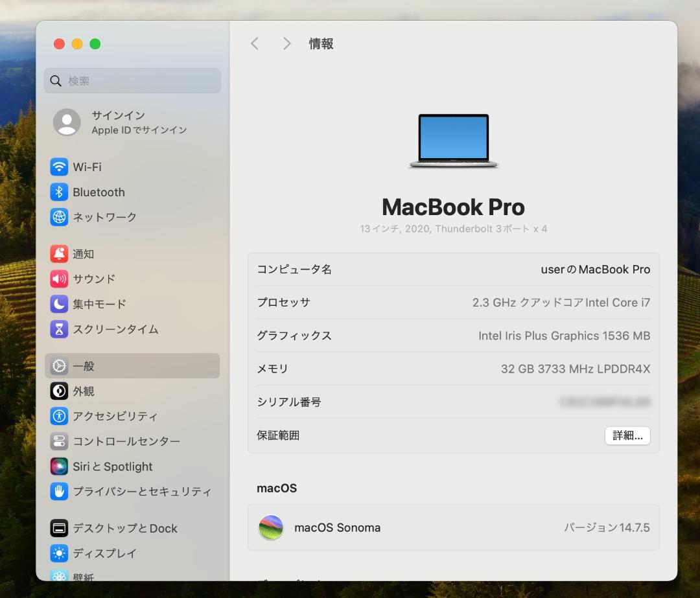
Task: Click the コントロールセンター switches icon
Action: click(x=59, y=441)
